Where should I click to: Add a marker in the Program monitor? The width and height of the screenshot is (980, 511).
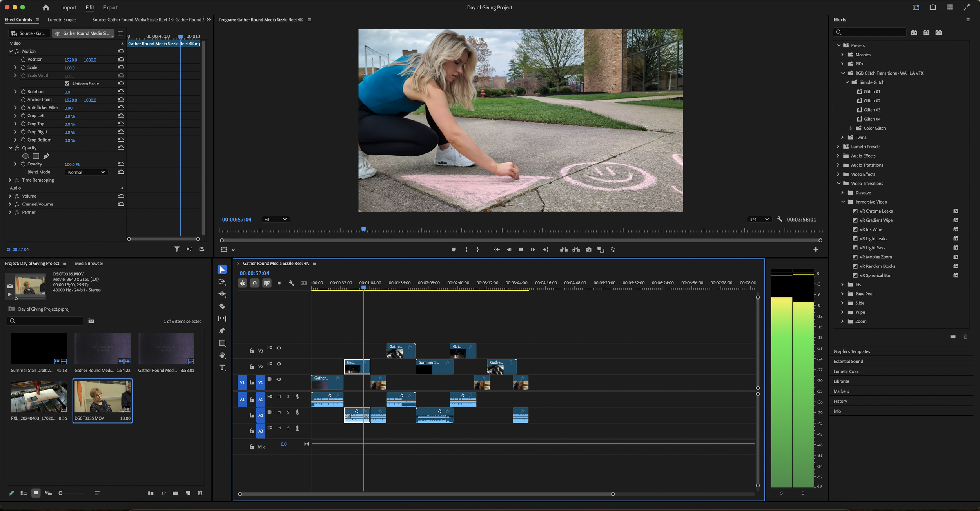point(454,249)
